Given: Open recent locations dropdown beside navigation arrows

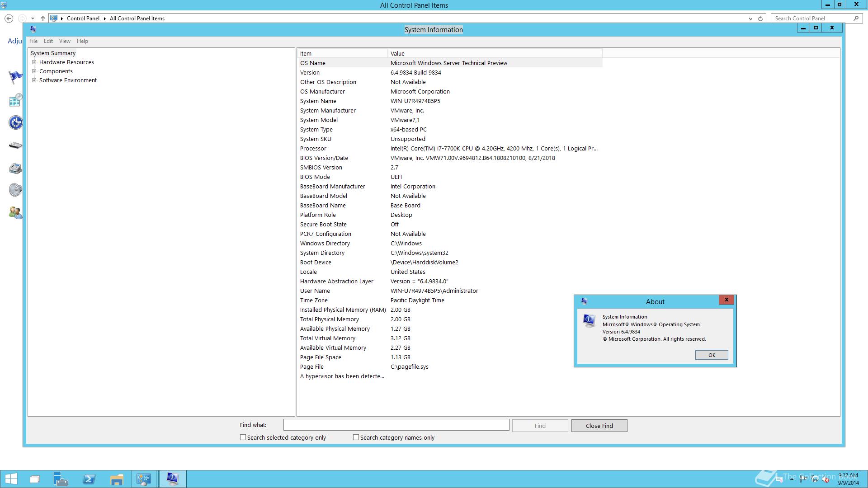Looking at the screenshot, I should [33, 19].
